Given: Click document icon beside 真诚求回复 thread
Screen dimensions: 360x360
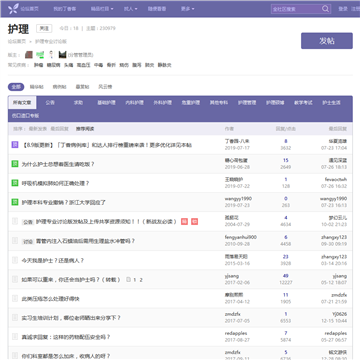Looking at the screenshot, I should (x=15, y=337).
